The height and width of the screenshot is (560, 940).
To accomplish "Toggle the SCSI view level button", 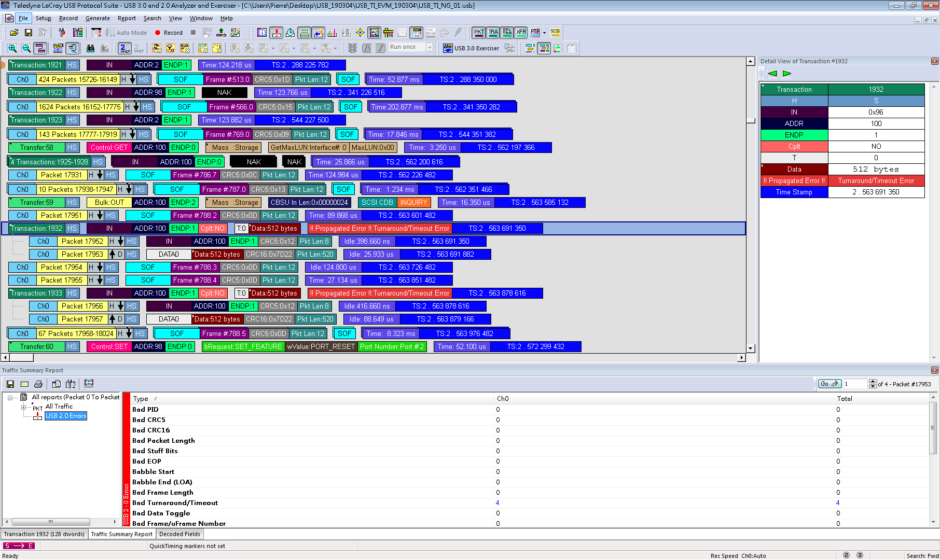I will pyautogui.click(x=555, y=33).
